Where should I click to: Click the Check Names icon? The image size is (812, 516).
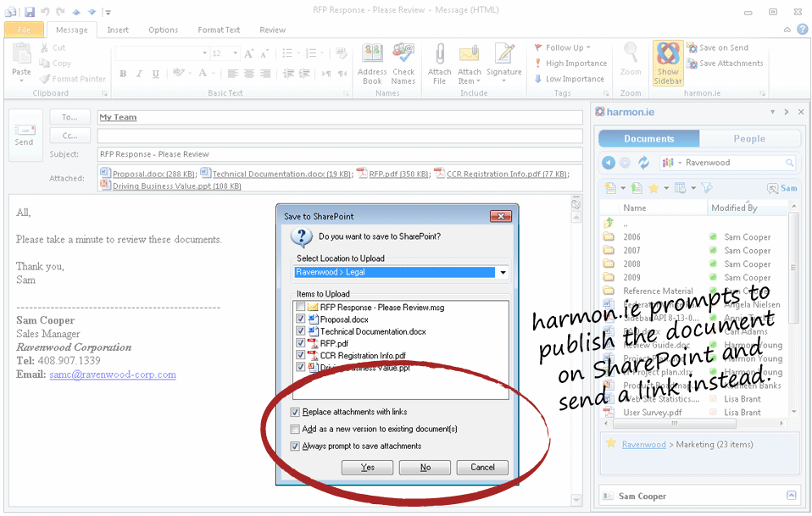[403, 53]
